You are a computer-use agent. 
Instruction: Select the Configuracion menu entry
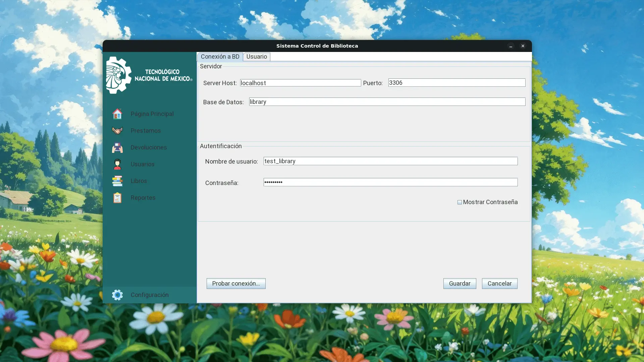150,295
